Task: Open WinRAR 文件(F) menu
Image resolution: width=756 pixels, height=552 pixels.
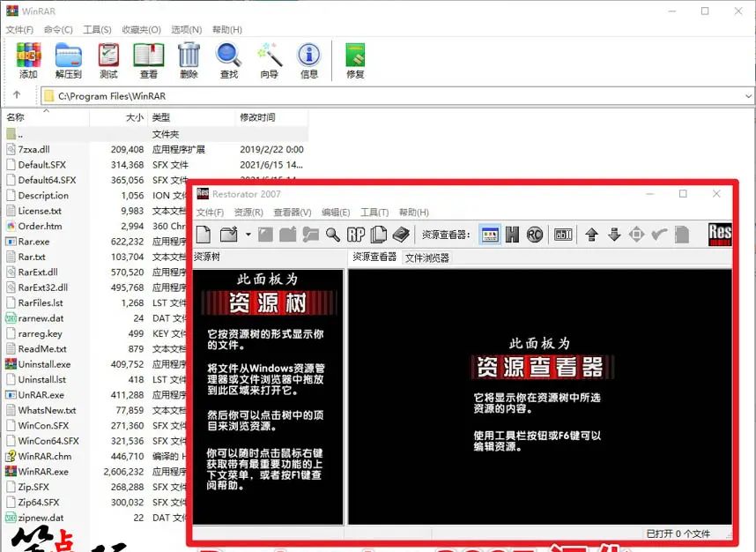Action: click(x=19, y=29)
